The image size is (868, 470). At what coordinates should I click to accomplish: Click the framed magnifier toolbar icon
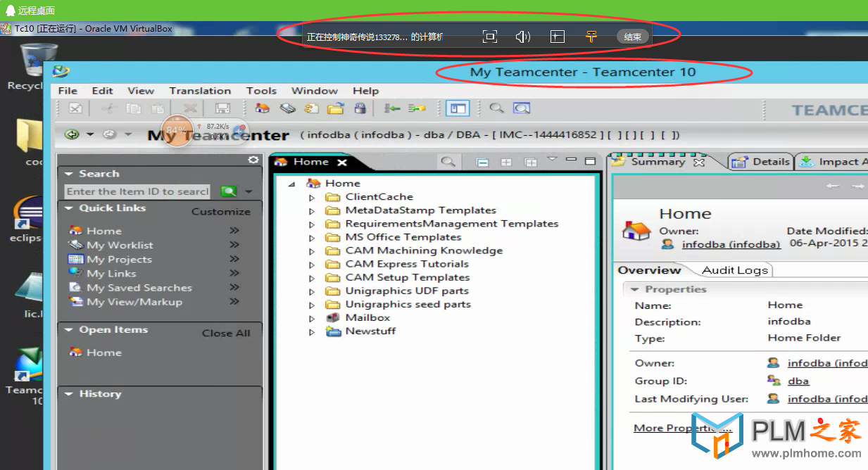click(522, 108)
